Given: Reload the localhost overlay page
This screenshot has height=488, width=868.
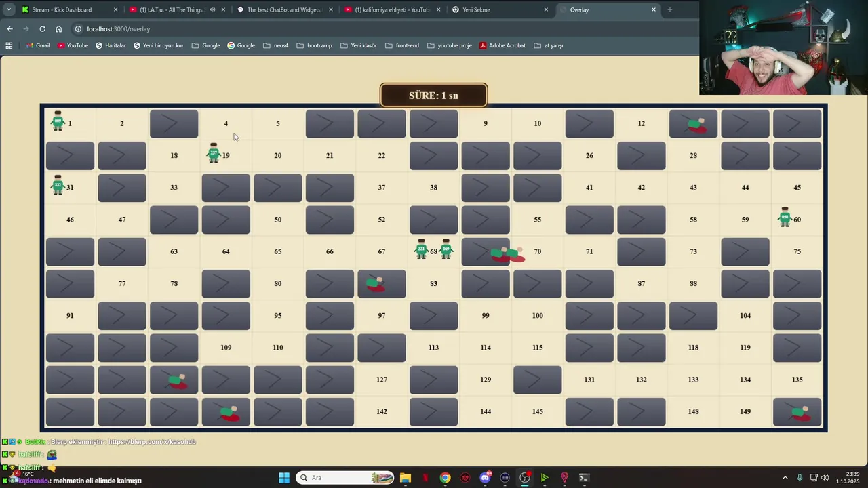Looking at the screenshot, I should point(42,29).
